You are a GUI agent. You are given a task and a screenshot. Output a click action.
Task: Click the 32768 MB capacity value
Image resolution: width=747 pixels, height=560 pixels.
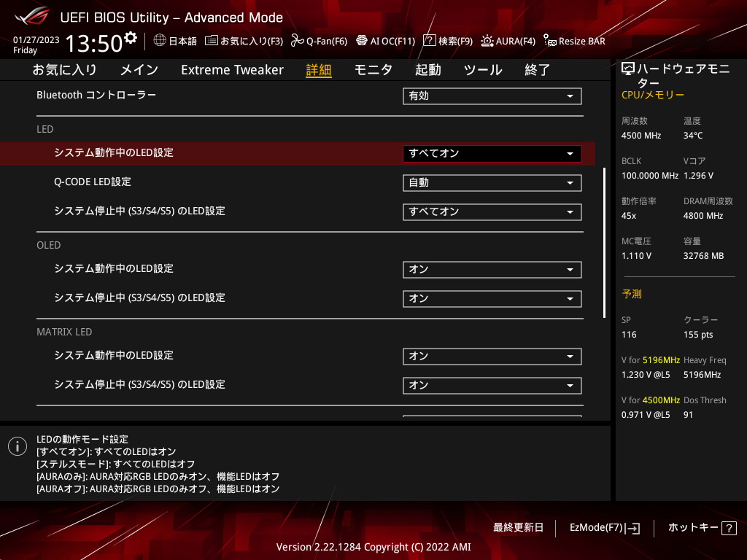point(704,256)
